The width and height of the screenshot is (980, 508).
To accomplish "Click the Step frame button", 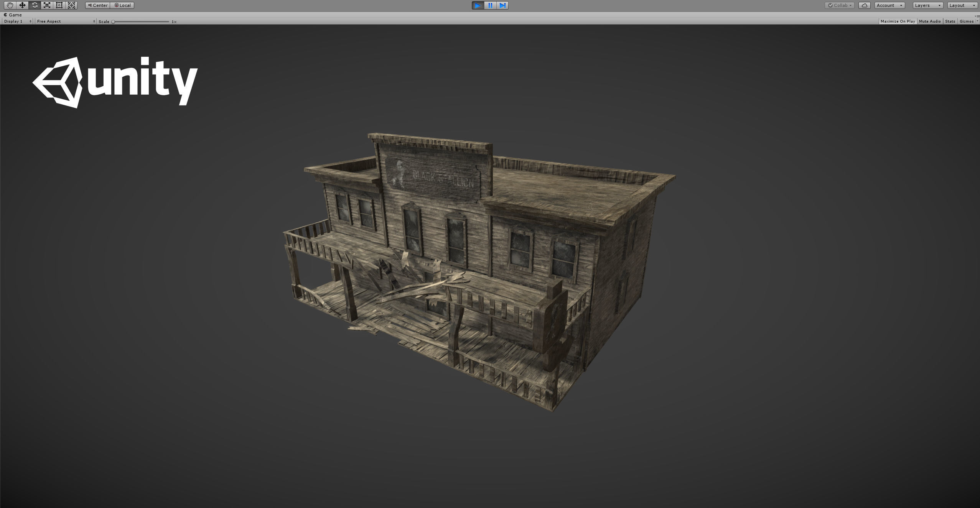I will 502,5.
